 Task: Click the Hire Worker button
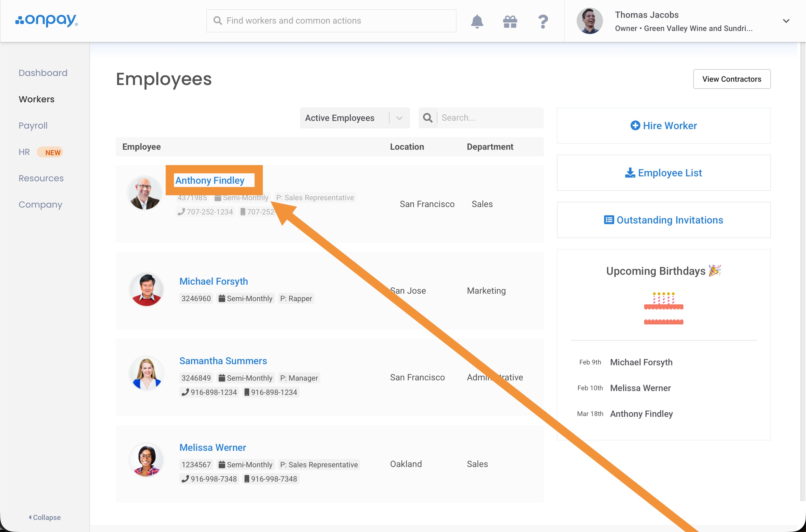point(663,126)
